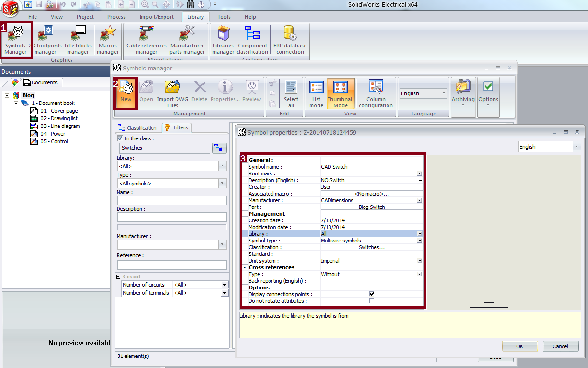Open the View ribbon tab
This screenshot has width=588, height=368.
pyautogui.click(x=57, y=17)
